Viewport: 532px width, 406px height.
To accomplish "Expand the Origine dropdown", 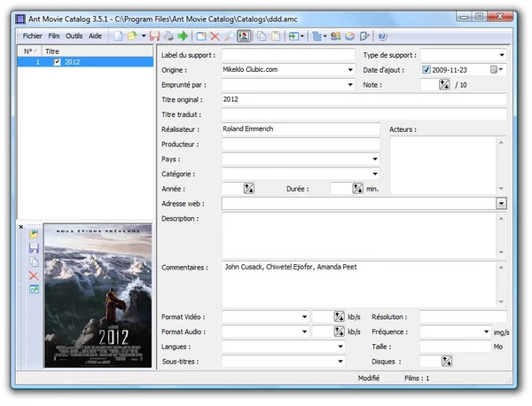I will coord(350,70).
